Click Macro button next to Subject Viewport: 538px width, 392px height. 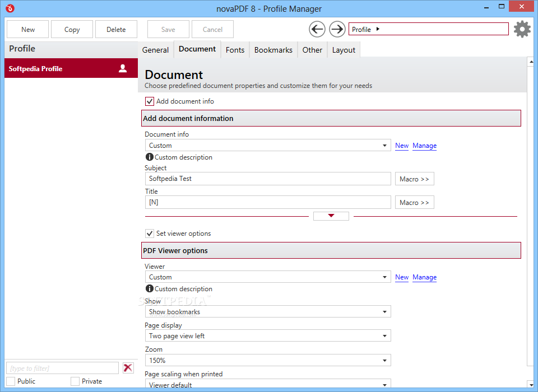coord(415,179)
